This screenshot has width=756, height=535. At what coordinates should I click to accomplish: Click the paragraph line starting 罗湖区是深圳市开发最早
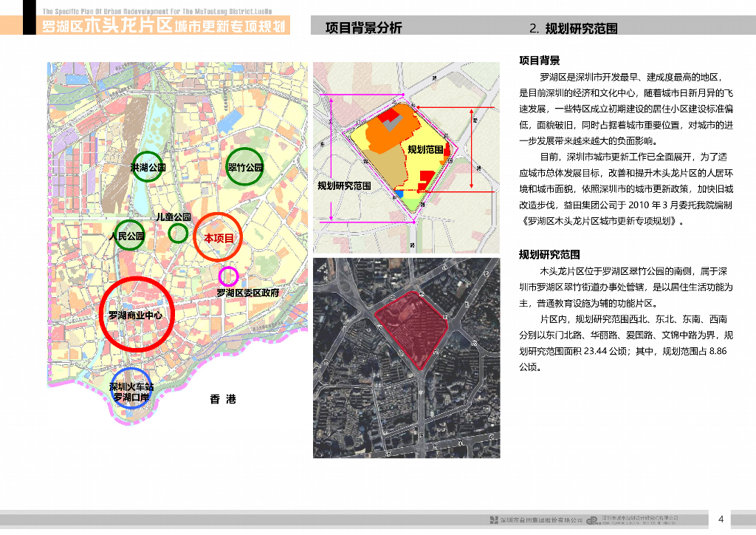(x=632, y=77)
